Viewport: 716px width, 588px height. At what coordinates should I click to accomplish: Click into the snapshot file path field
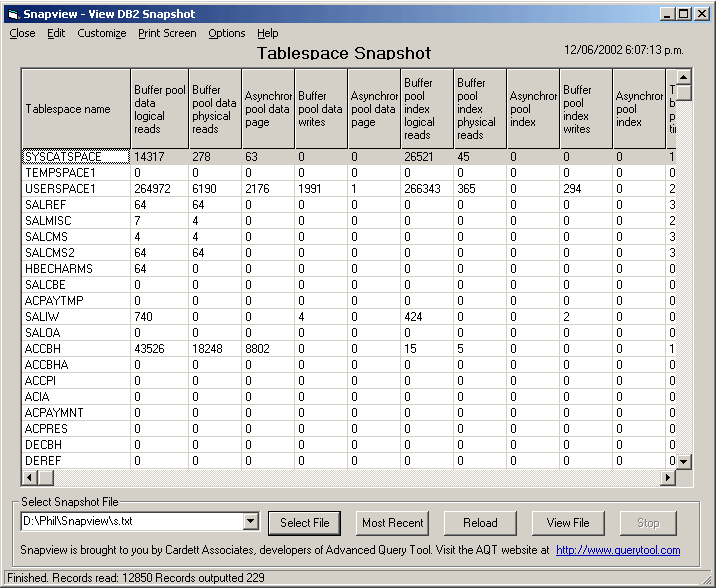[132, 521]
